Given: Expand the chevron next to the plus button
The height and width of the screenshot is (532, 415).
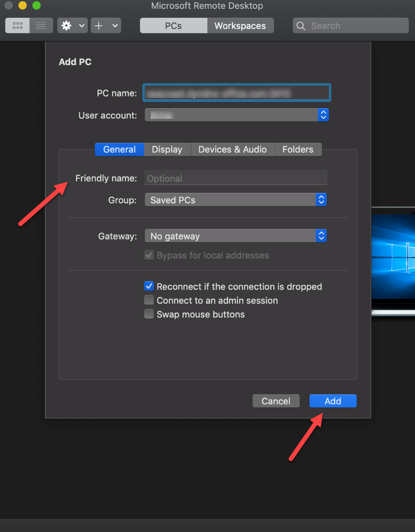Looking at the screenshot, I should pyautogui.click(x=115, y=26).
